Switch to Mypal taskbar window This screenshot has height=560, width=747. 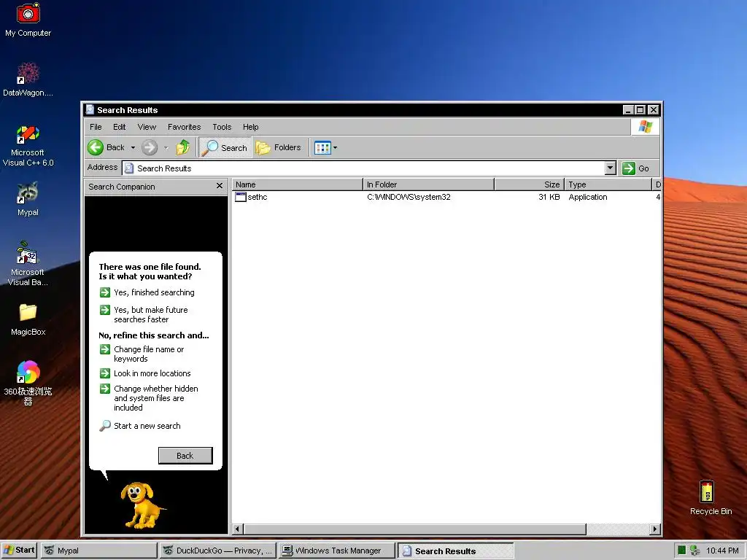[98, 551]
